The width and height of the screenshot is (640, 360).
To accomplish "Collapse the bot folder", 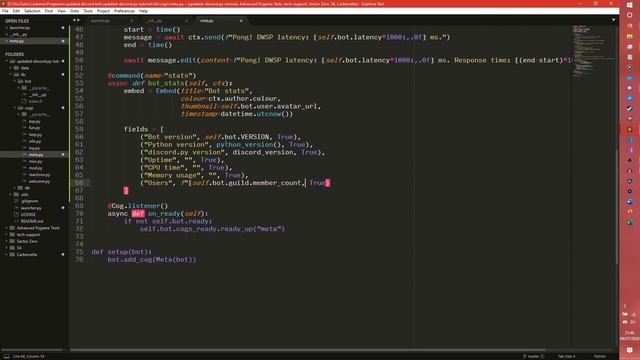I will pos(15,81).
